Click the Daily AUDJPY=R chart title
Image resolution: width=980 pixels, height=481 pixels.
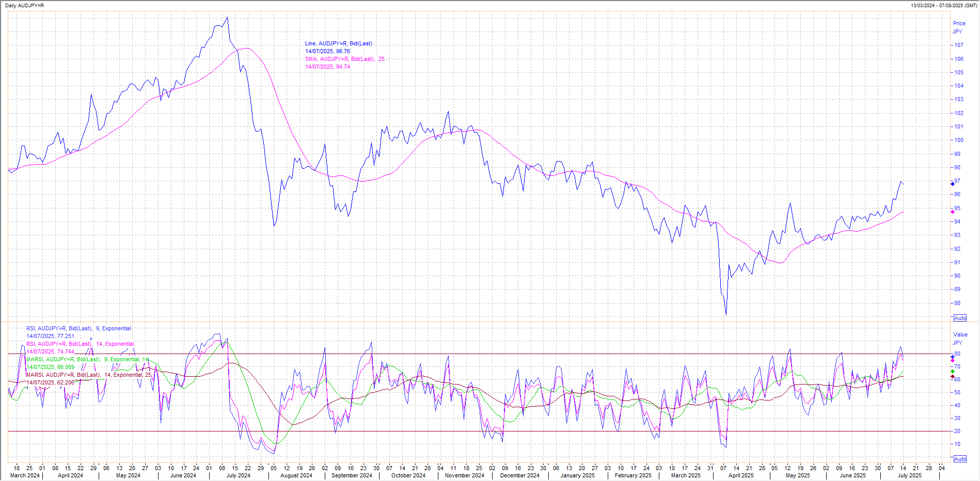[x=24, y=5]
